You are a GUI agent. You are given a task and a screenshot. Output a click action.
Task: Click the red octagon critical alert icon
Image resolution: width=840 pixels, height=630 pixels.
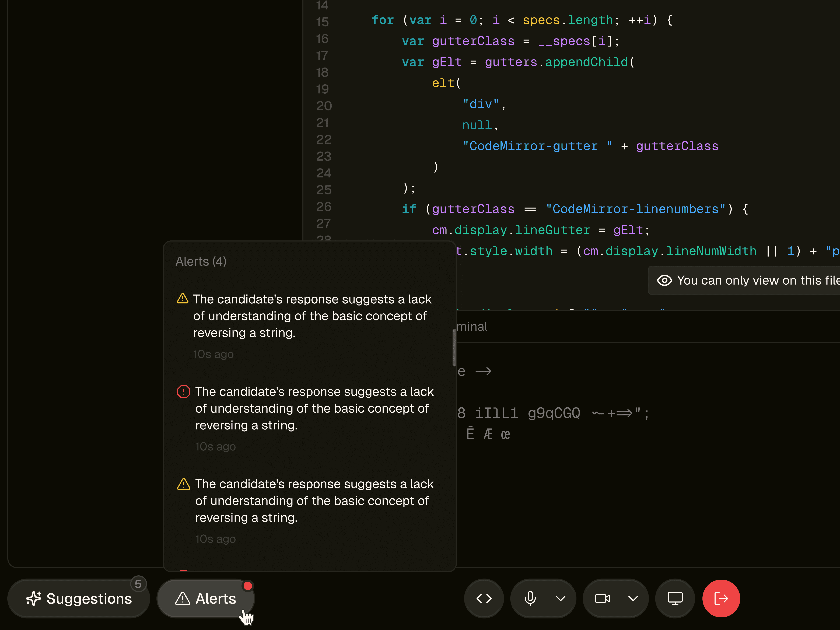tap(183, 391)
